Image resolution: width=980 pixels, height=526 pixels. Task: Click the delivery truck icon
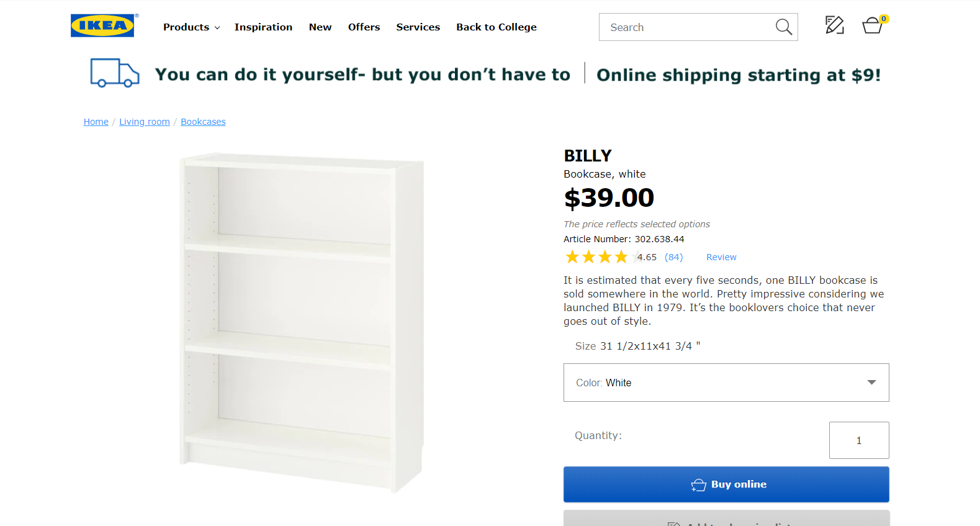(115, 73)
